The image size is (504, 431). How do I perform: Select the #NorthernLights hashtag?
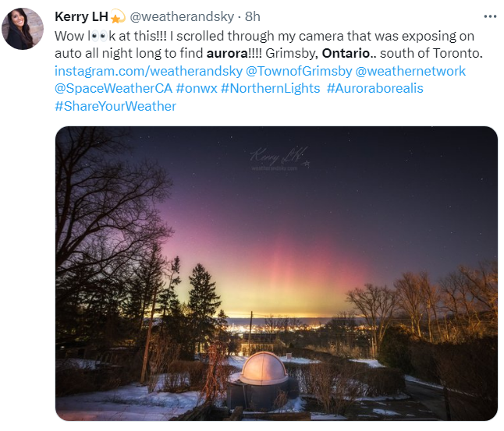[x=270, y=89]
